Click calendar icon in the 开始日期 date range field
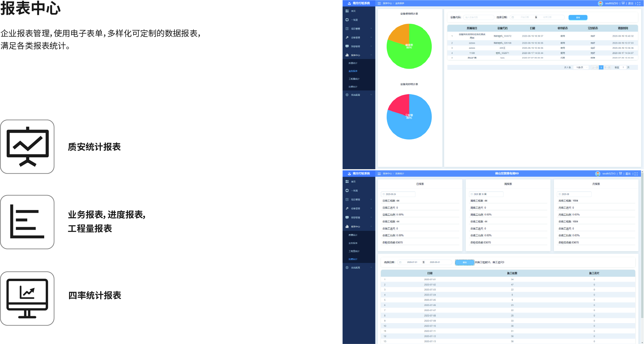644x344 pixels. tap(513, 18)
